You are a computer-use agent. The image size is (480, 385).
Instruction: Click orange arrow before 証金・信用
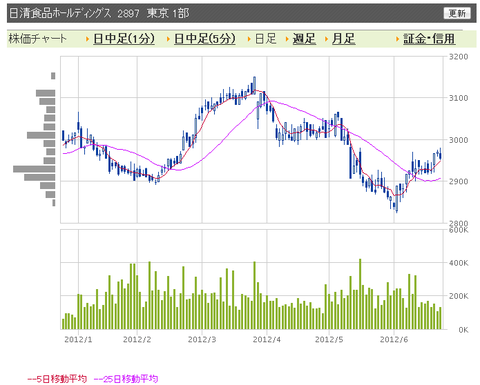pos(397,39)
